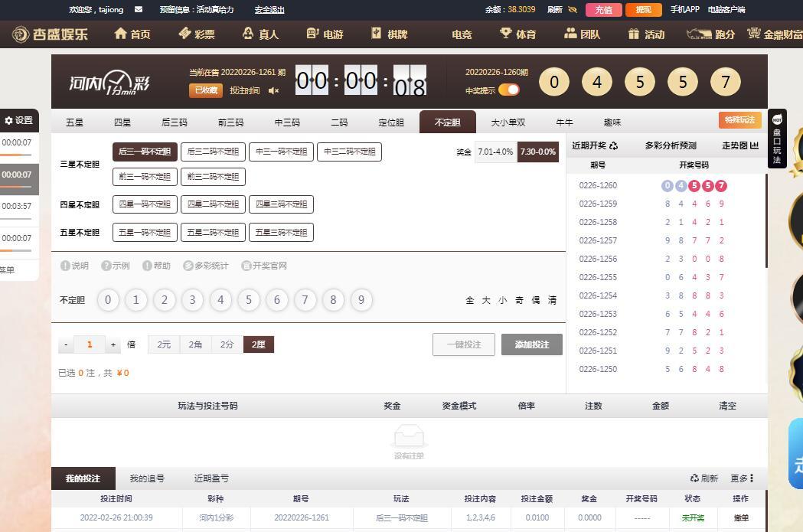
Task: Switch to 定位胆 tab
Action: pos(391,122)
